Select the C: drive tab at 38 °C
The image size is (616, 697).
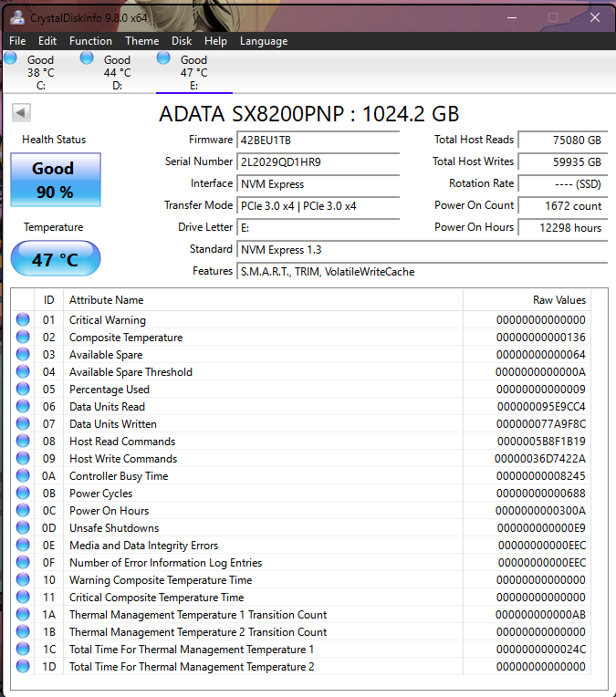tap(40, 73)
